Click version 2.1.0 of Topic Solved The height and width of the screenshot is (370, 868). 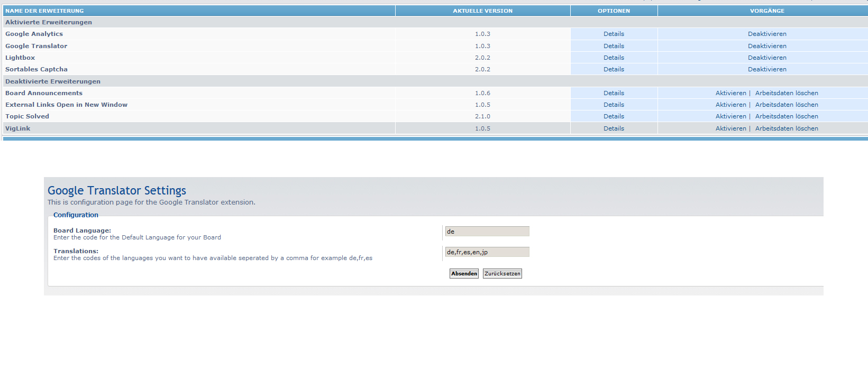coord(482,116)
